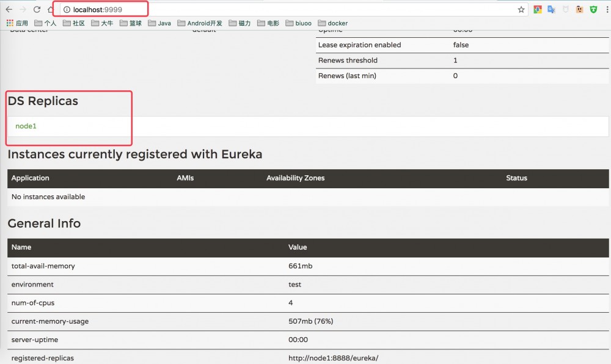Screen dimensions: 611x364
Task: Click the DS Replicas heading
Action: 43,101
